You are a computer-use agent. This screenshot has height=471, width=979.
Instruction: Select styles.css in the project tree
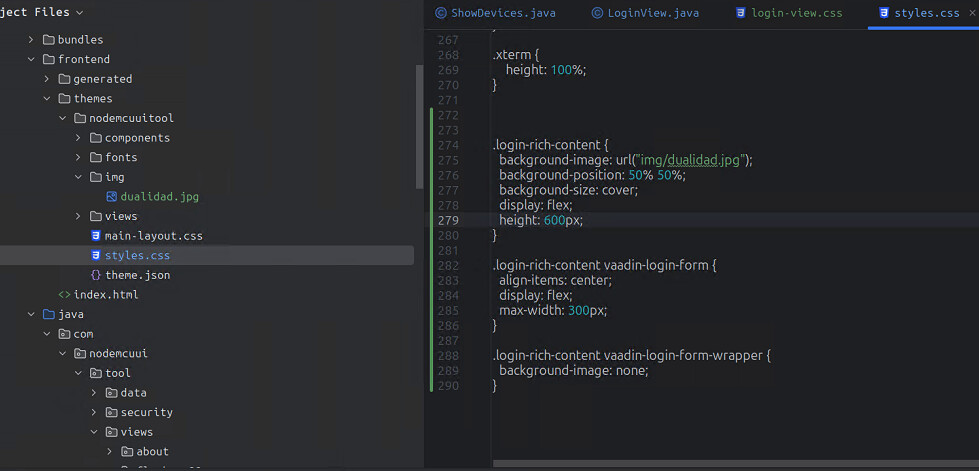pos(137,256)
